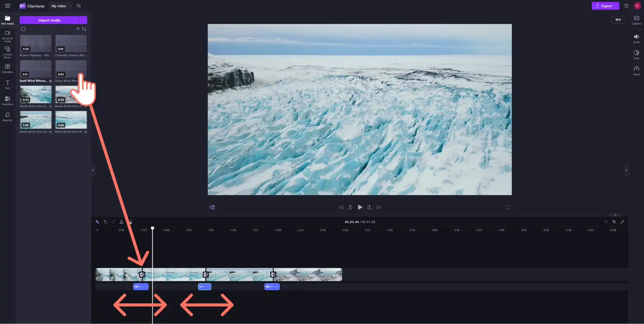Open the Templates sidebar panel

(x=7, y=68)
